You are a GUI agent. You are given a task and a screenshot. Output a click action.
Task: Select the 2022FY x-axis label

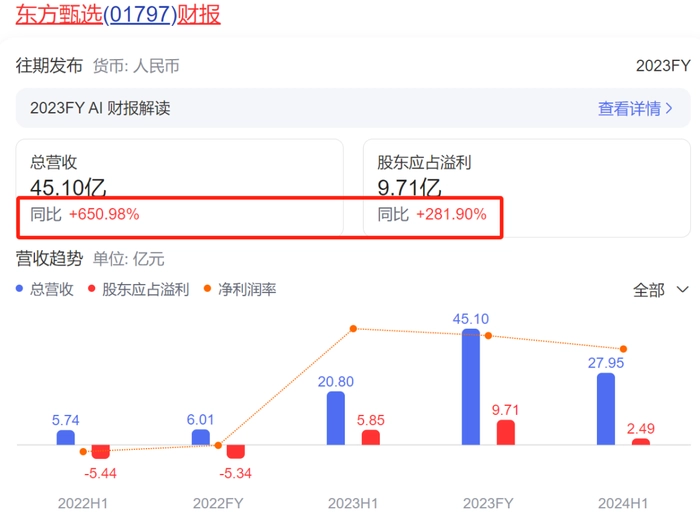coord(218,503)
